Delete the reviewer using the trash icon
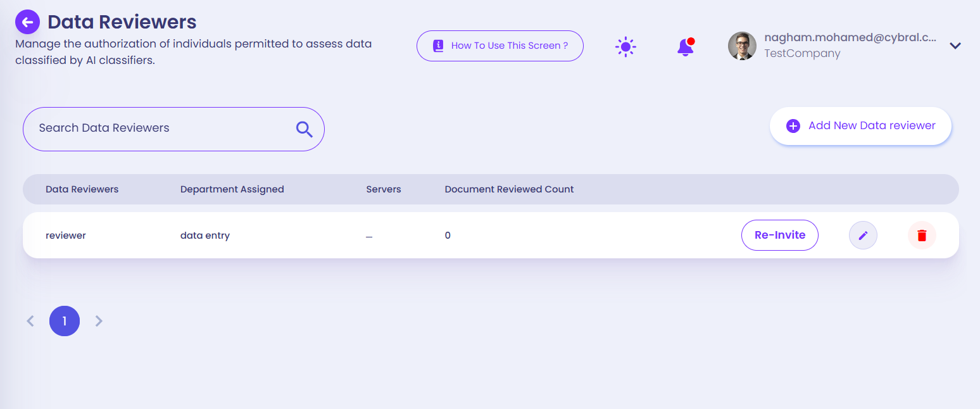This screenshot has width=980, height=409. pyautogui.click(x=921, y=236)
